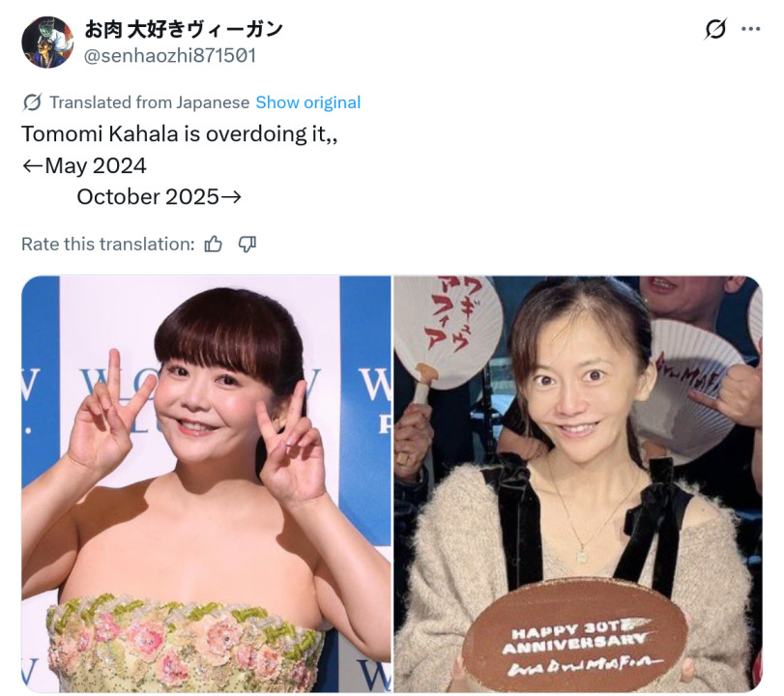This screenshot has width=784, height=696.
Task: Open the three-dot more options menu
Action: 751,29
